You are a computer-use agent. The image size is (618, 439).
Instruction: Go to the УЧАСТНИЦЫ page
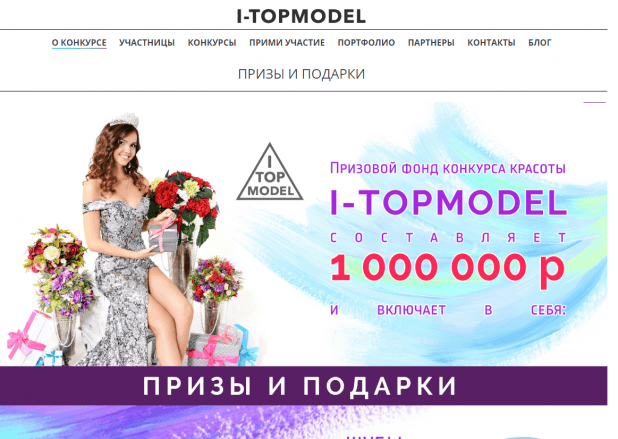[x=147, y=43]
